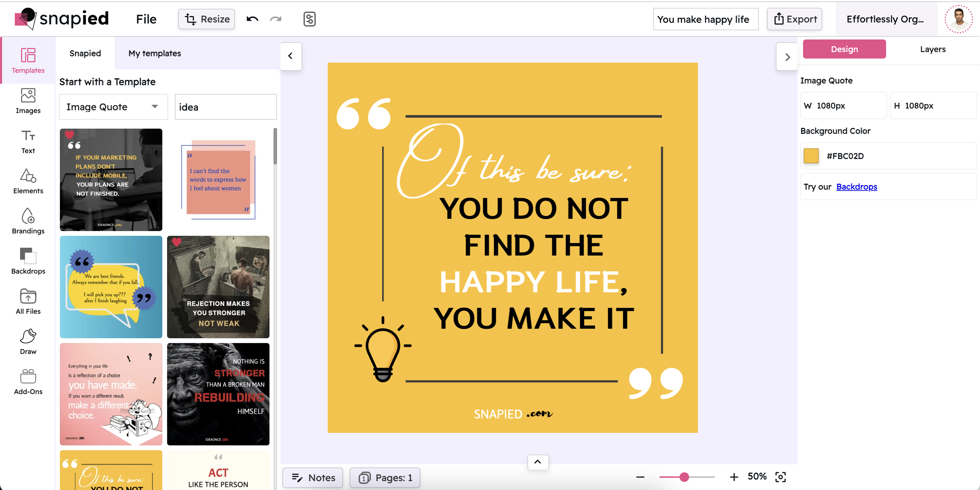Click the Export button
The height and width of the screenshot is (490, 980).
794,19
